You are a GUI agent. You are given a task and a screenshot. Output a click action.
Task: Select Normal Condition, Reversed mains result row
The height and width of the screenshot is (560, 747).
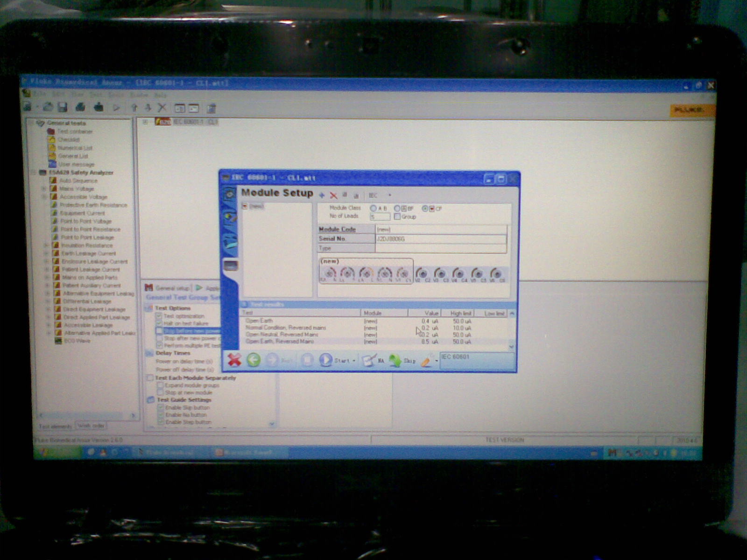click(x=373, y=328)
